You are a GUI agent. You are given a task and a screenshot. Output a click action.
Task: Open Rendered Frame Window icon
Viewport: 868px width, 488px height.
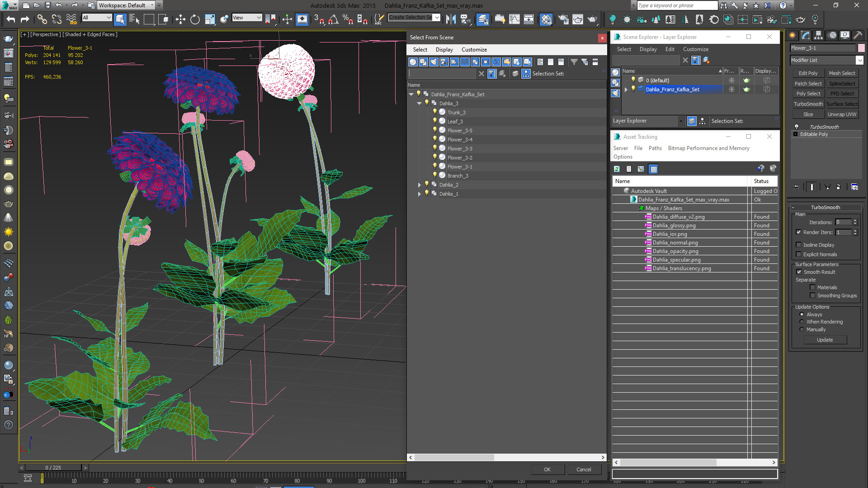(578, 19)
